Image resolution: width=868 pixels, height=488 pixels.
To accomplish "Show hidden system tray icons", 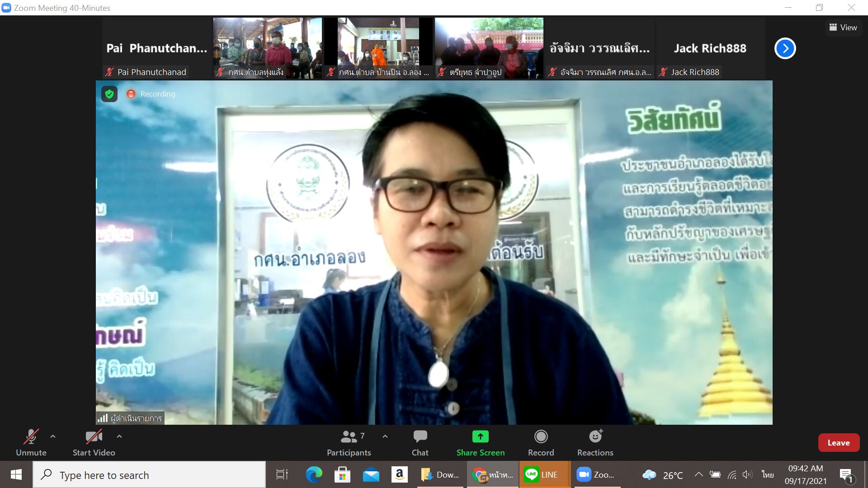I will tap(698, 474).
